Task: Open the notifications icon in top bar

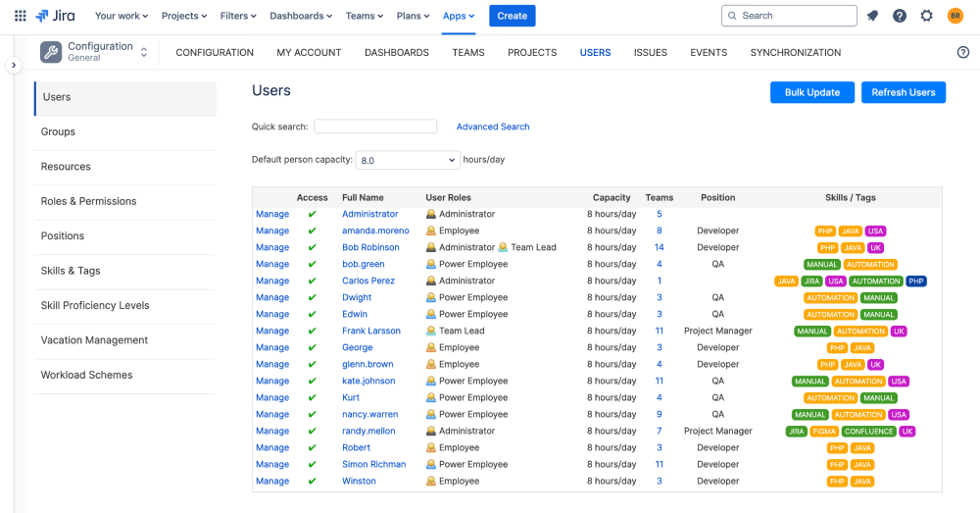Action: click(872, 16)
